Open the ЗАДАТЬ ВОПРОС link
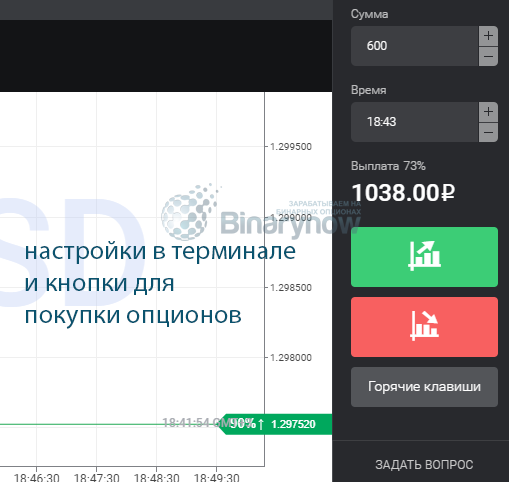Viewport: 509px width, 482px height. 424,465
